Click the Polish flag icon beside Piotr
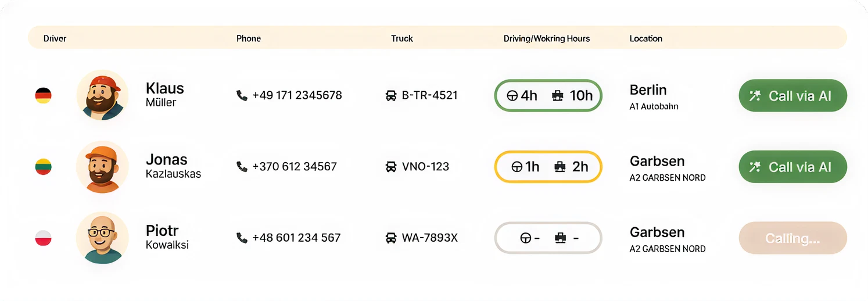The image size is (868, 301). (x=43, y=238)
